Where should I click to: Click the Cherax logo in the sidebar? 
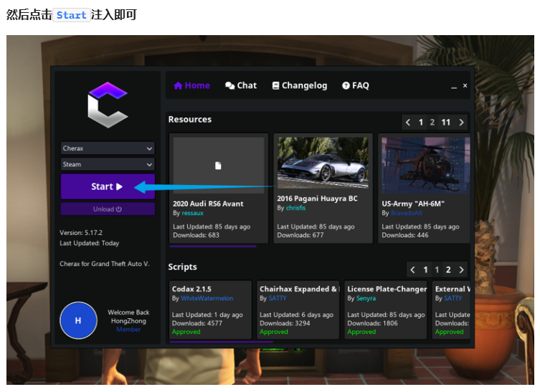(x=108, y=105)
